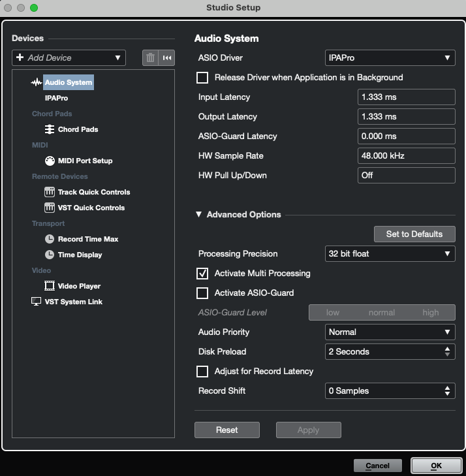Image resolution: width=466 pixels, height=476 pixels.
Task: Open the Processing Precision dropdown
Action: point(390,253)
